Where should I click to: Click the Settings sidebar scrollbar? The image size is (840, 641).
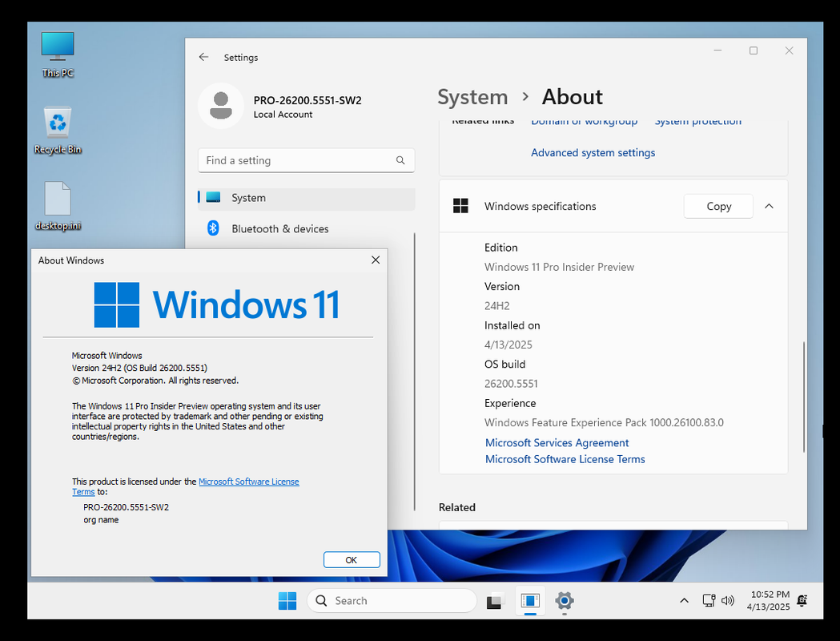tap(415, 372)
